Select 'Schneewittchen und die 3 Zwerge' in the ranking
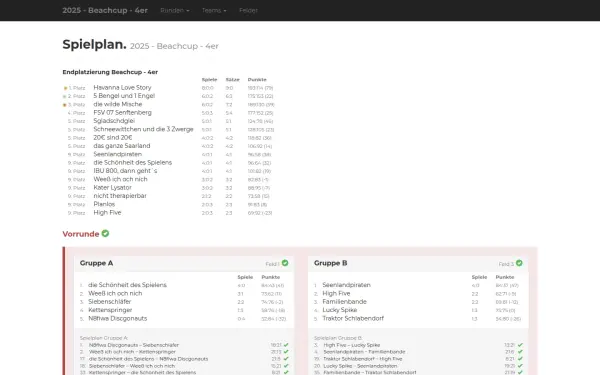The width and height of the screenshot is (600, 375). [x=143, y=129]
